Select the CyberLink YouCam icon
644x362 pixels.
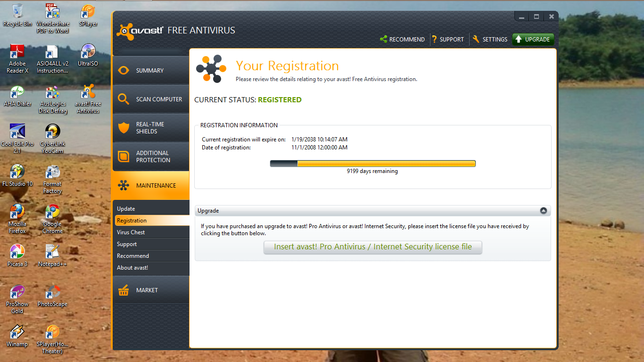52,139
